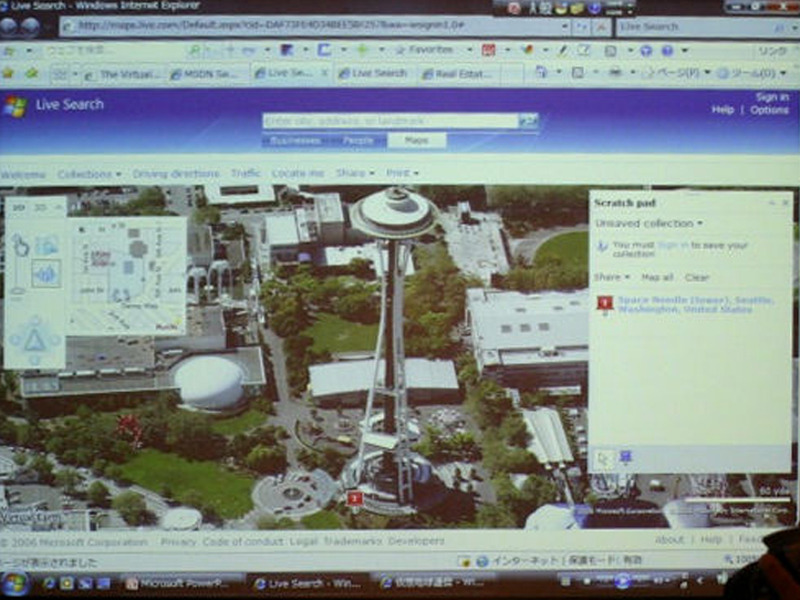Click Map all in Scratch pad

[x=657, y=277]
